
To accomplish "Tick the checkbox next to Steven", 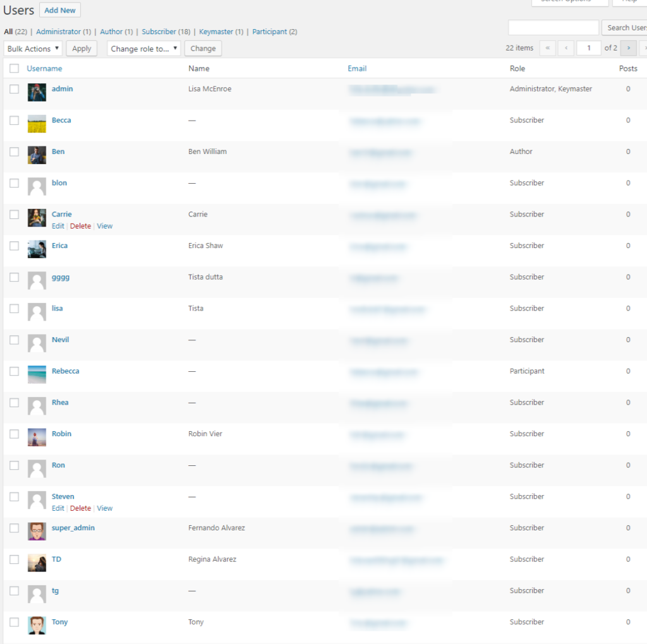I will pos(14,496).
